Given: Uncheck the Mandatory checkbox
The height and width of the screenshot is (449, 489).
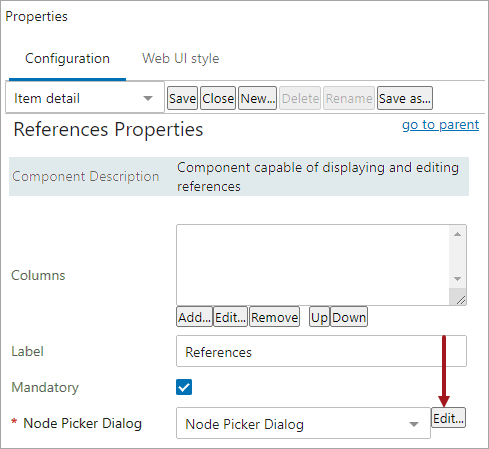Looking at the screenshot, I should click(184, 387).
